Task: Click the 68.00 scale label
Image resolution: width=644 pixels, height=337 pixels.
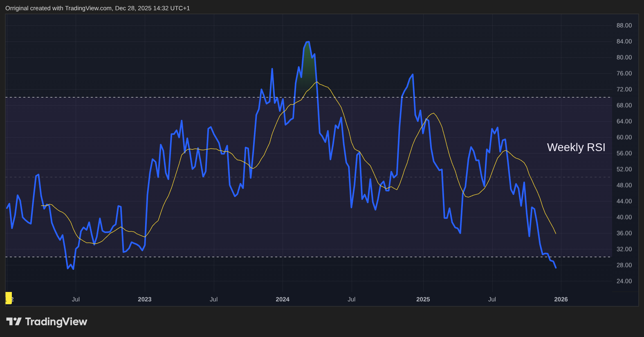Action: 624,105
